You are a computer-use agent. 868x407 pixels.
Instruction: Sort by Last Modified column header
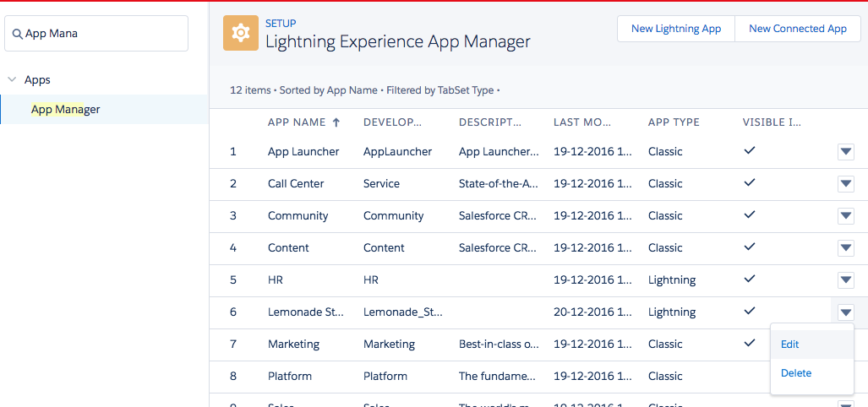click(581, 122)
